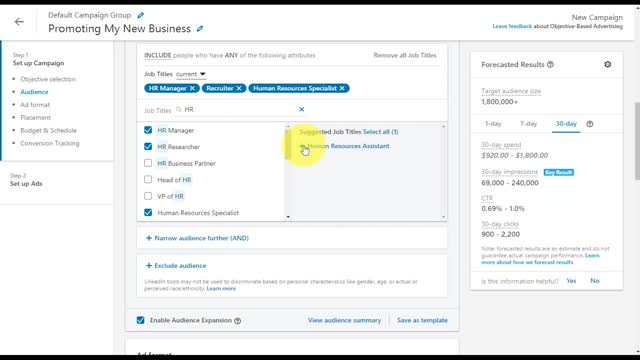This screenshot has width=640, height=360.
Task: Click Save as template
Action: [422, 320]
